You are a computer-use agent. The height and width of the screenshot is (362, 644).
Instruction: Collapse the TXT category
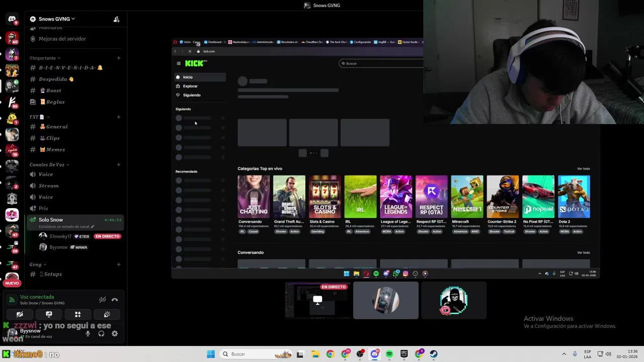39,117
